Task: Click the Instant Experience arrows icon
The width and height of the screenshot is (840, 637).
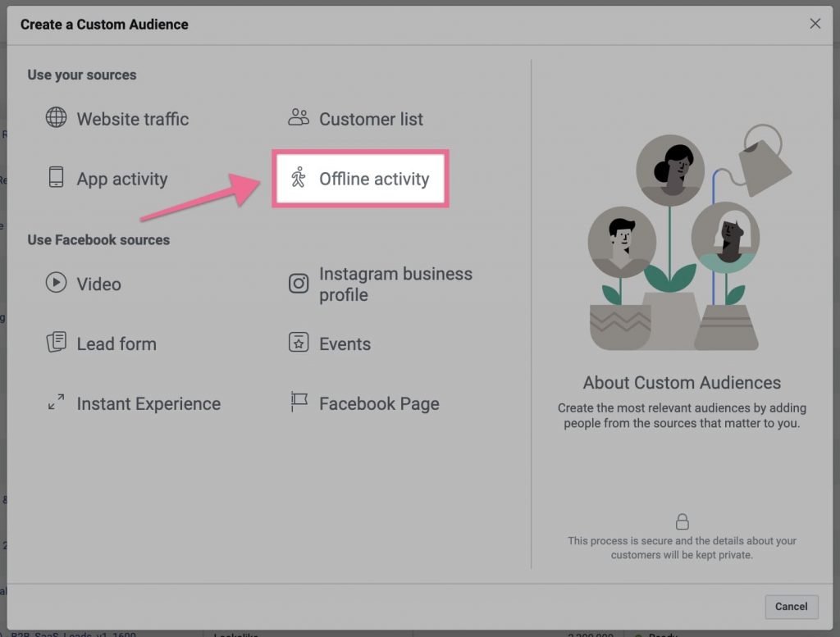Action: [x=56, y=403]
